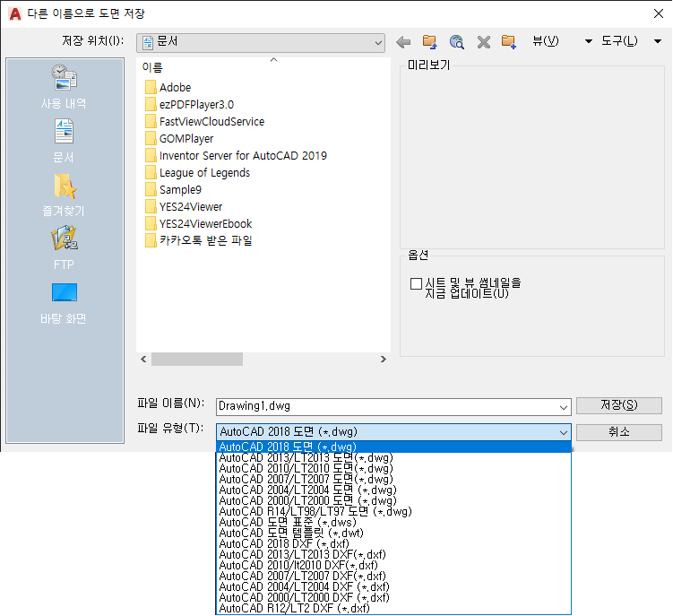
Task: Choose AutoCAD 도면 표준 (*.dws)
Action: (393, 522)
